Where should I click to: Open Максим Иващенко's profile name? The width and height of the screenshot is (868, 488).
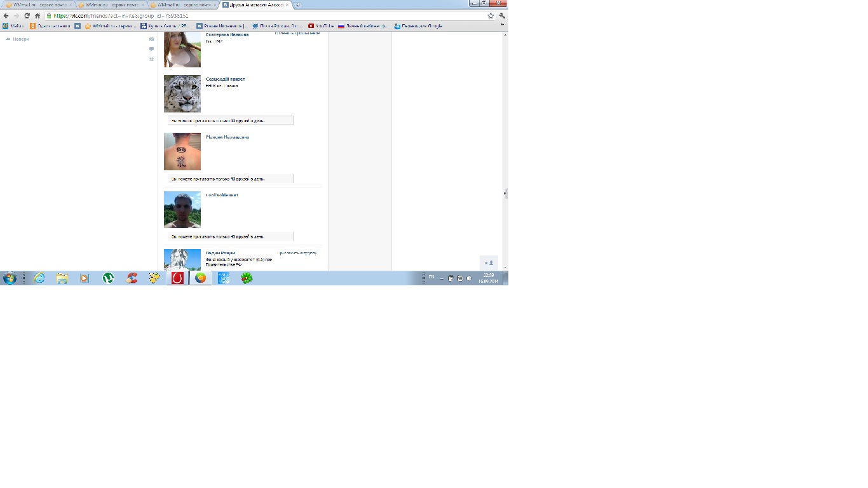(227, 137)
